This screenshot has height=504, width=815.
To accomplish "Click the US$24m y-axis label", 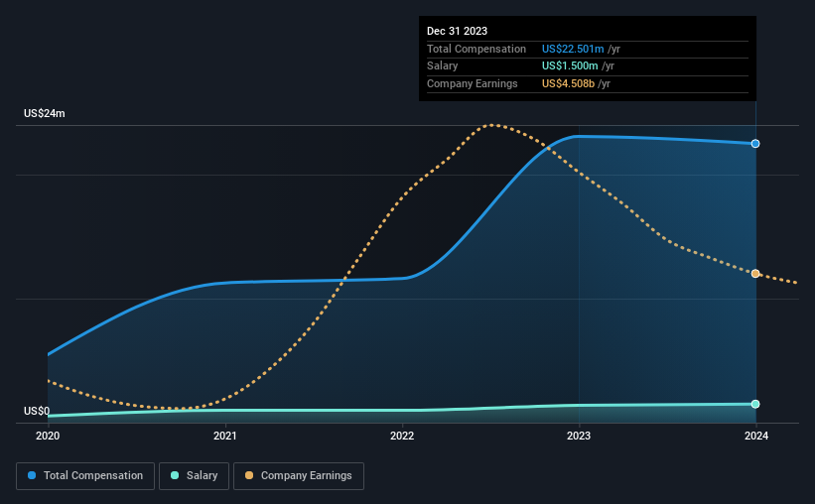I will tap(45, 113).
